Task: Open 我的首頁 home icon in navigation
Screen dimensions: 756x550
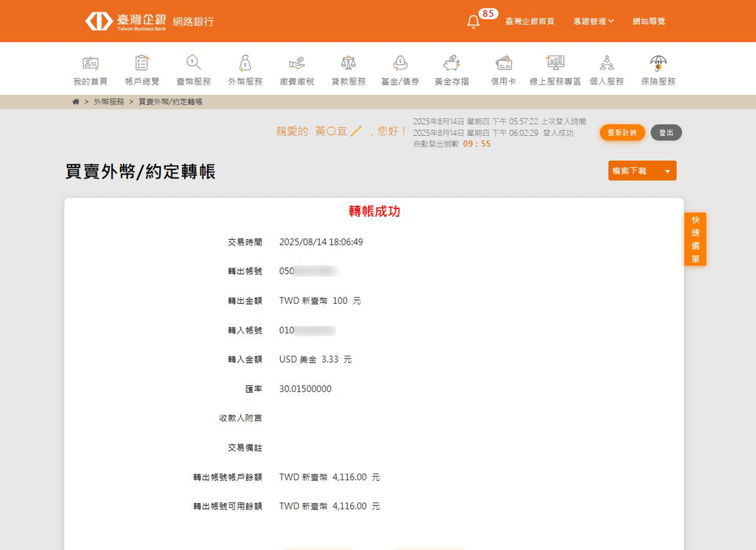Action: [x=91, y=63]
